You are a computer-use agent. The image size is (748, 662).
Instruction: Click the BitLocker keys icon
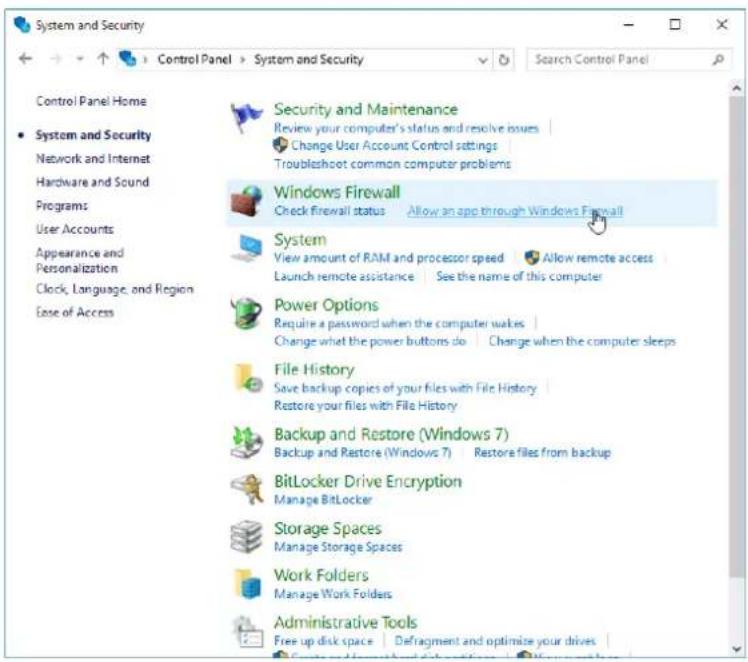247,489
